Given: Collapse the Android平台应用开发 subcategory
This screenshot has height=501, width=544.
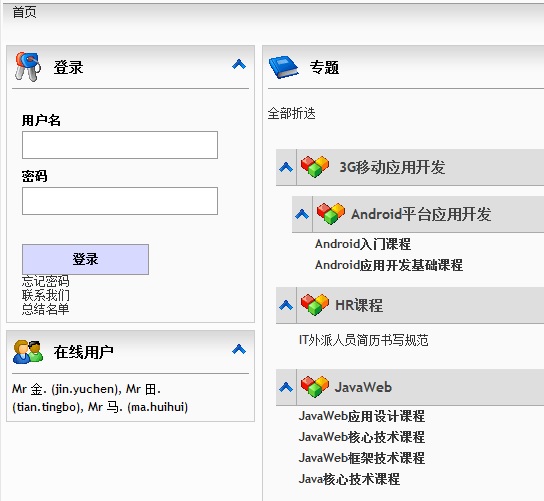Looking at the screenshot, I should [x=302, y=214].
